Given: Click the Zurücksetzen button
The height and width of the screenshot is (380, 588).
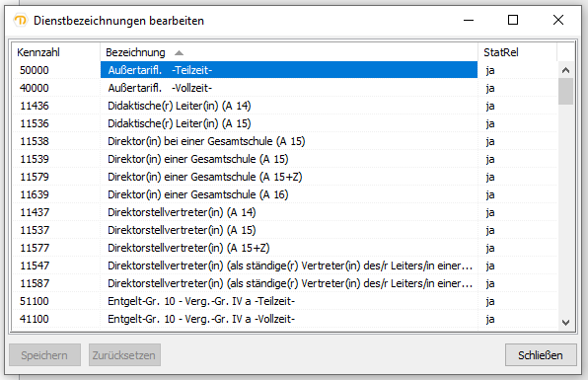Looking at the screenshot, I should pyautogui.click(x=124, y=355).
